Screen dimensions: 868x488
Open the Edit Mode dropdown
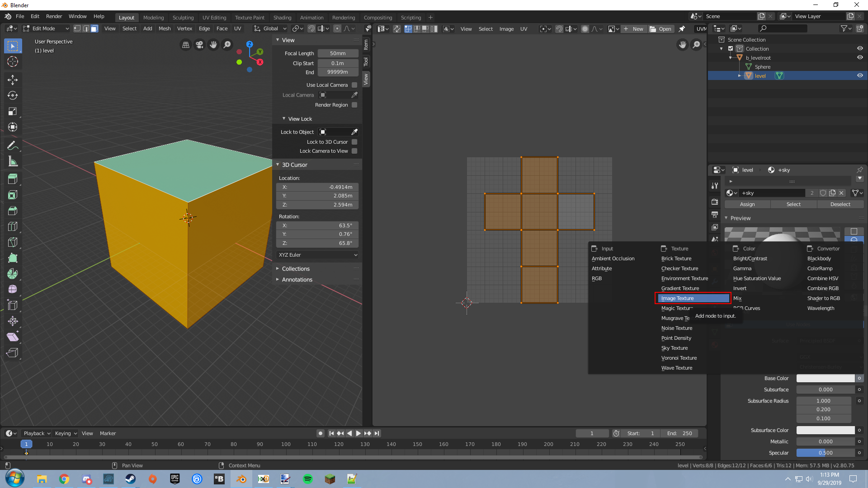tap(46, 28)
